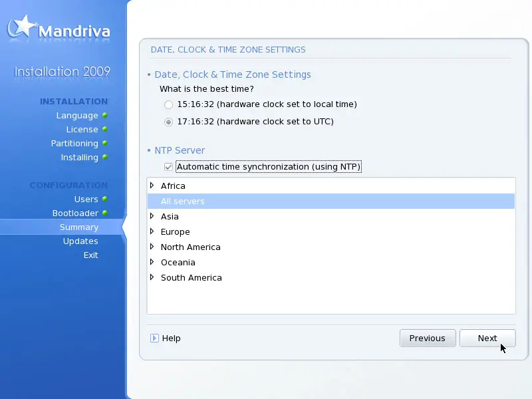Select 17:16:32 UTC hardware clock option
The width and height of the screenshot is (532, 399).
(168, 122)
